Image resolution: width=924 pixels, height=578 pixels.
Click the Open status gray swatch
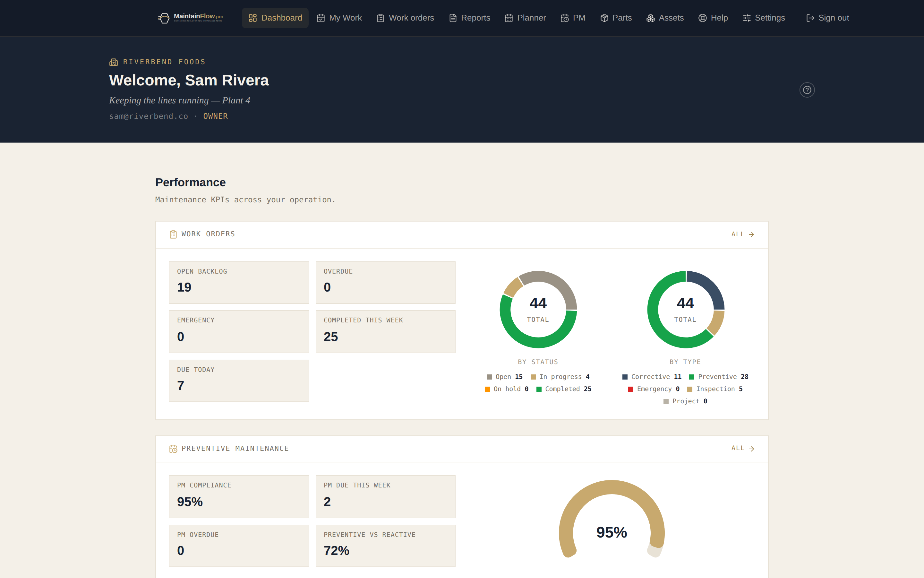coord(490,377)
